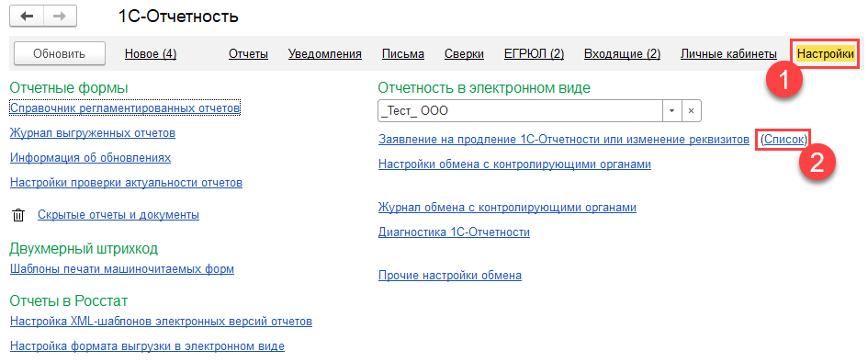Viewport: 868px width, 362px height.
Task: Switch to the Отчеты tab
Action: pos(249,53)
